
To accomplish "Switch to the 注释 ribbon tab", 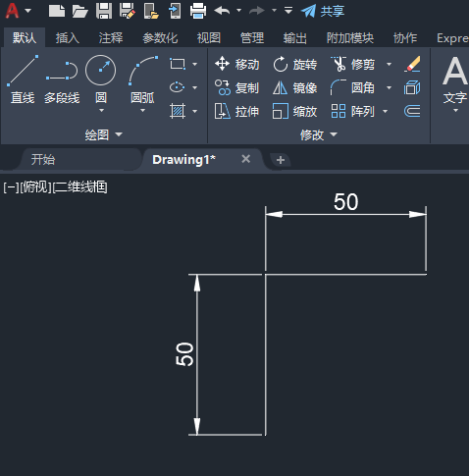I will click(111, 38).
